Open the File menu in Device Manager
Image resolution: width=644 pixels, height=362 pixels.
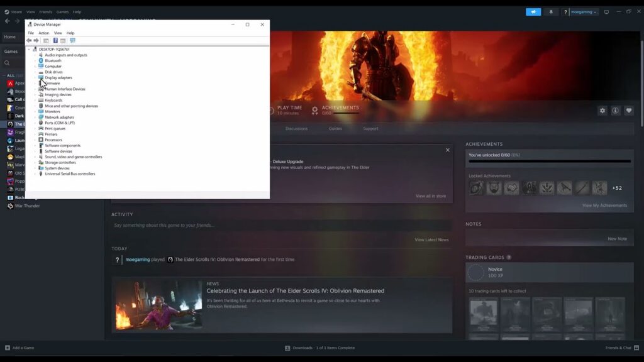point(31,33)
